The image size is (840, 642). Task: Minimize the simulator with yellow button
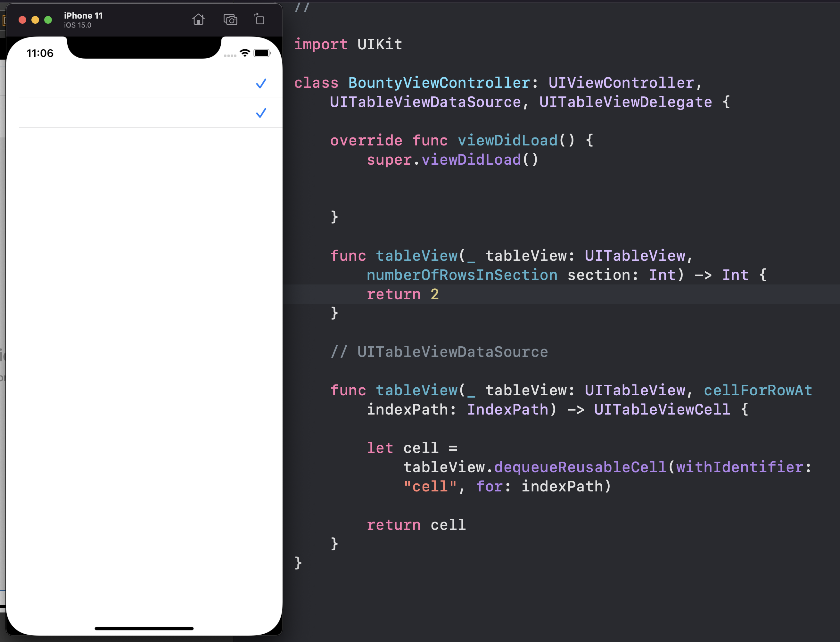pyautogui.click(x=35, y=20)
